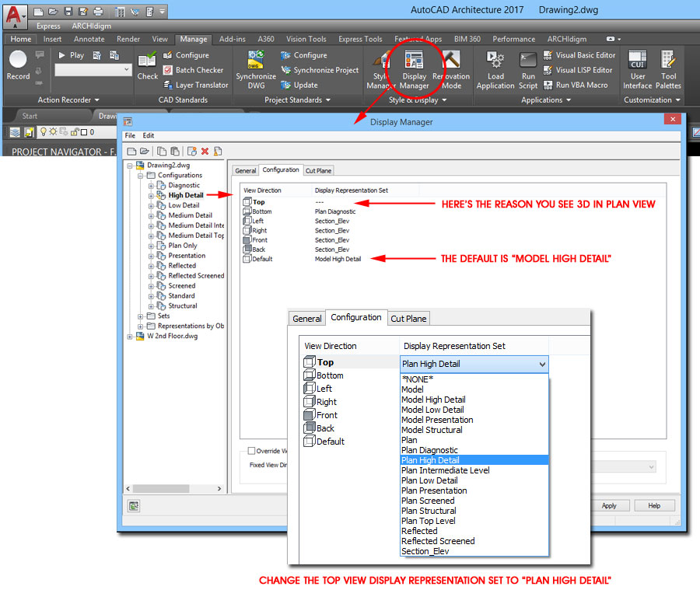Expand the Sets tree node
The width and height of the screenshot is (700, 590).
click(x=142, y=316)
